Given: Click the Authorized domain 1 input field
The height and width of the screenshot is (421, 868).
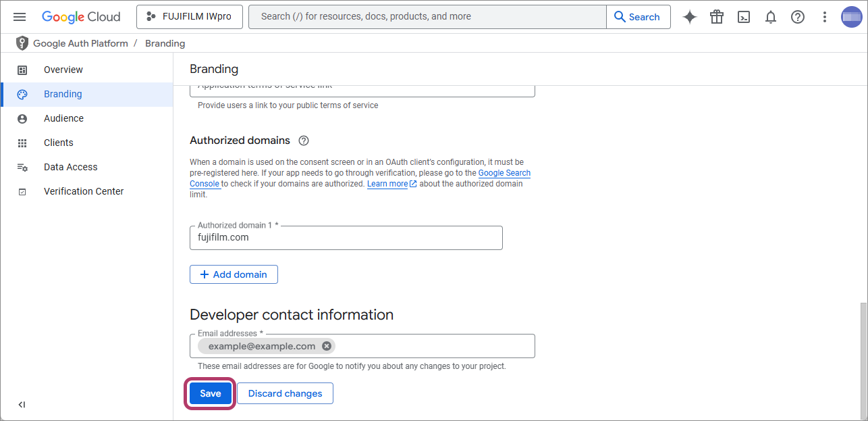Looking at the screenshot, I should pyautogui.click(x=346, y=238).
